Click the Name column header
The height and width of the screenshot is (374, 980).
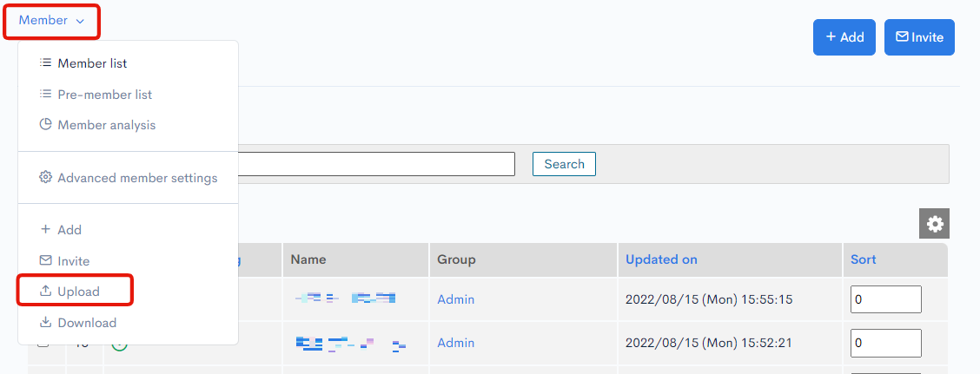click(308, 259)
